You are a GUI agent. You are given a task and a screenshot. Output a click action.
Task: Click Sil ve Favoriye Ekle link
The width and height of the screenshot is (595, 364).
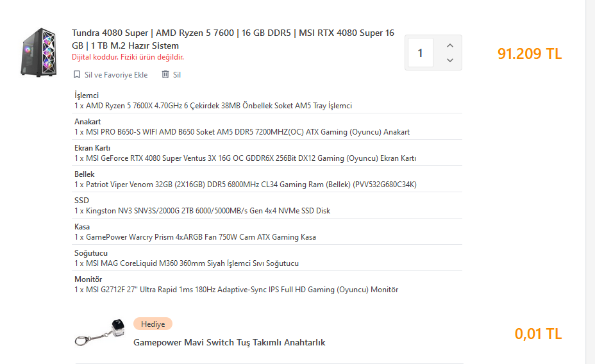click(116, 75)
